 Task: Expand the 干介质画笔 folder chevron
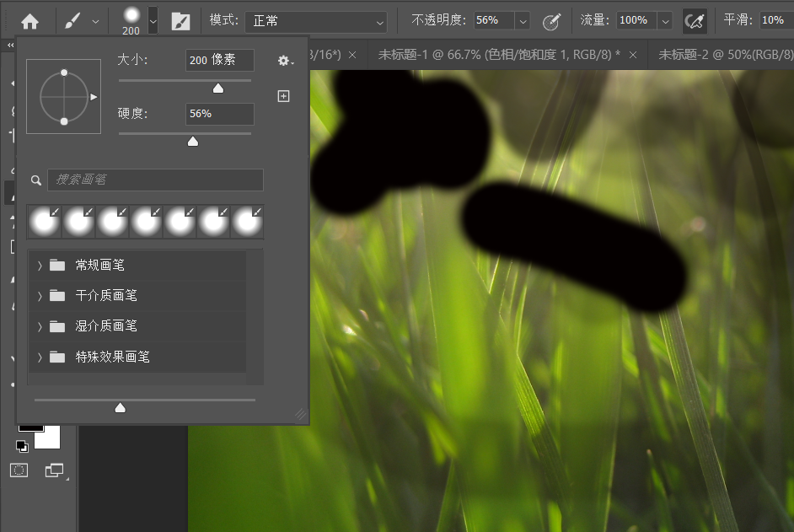click(40, 296)
